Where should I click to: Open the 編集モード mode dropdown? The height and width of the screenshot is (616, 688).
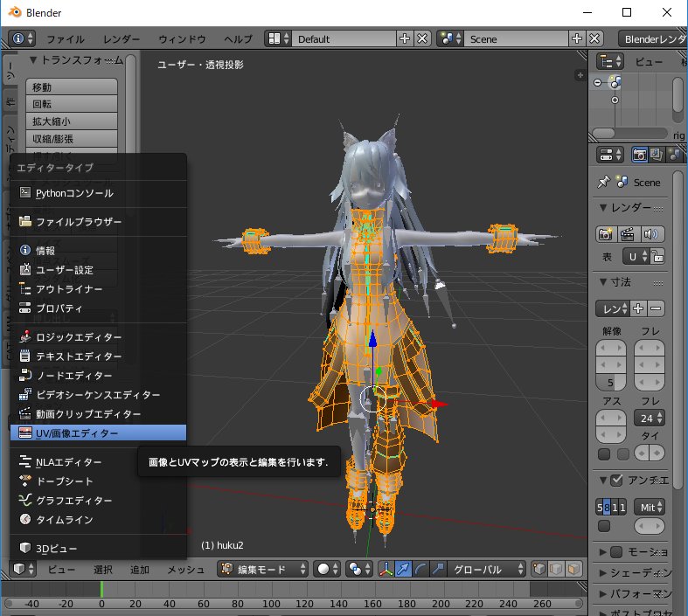(262, 569)
